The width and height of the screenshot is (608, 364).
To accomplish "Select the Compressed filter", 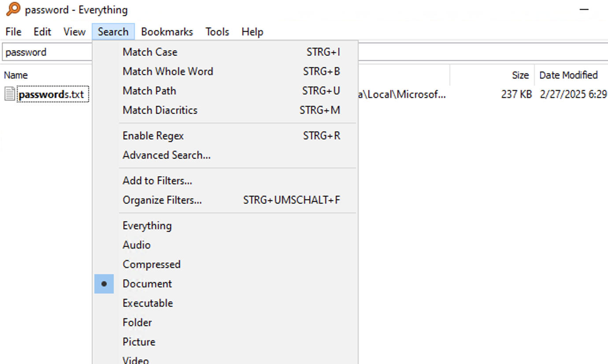I will [225, 264].
